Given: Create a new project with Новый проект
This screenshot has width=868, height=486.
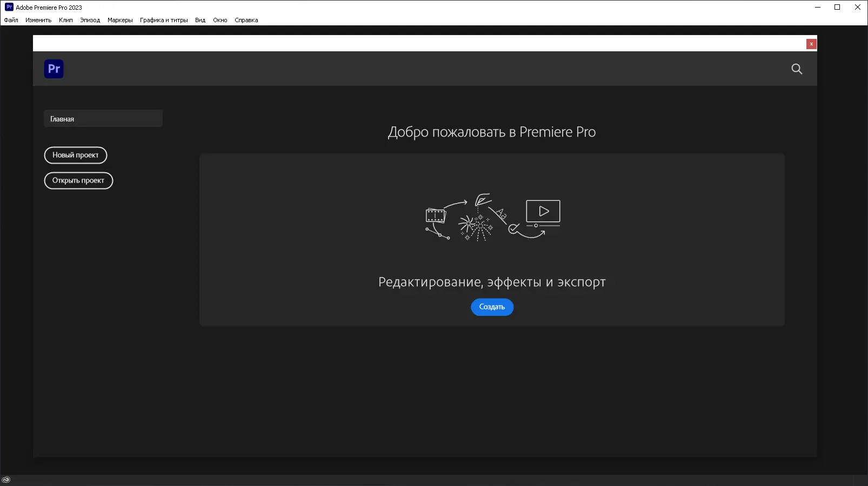Looking at the screenshot, I should pyautogui.click(x=75, y=155).
